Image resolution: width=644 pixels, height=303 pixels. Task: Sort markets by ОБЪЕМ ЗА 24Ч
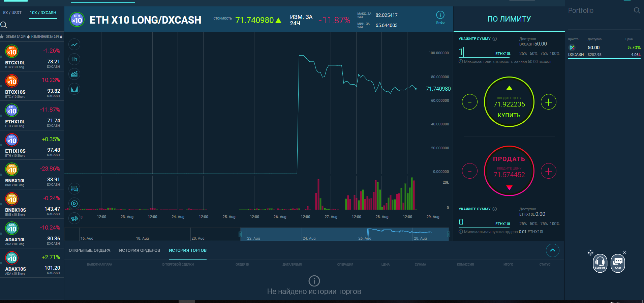tap(18, 37)
